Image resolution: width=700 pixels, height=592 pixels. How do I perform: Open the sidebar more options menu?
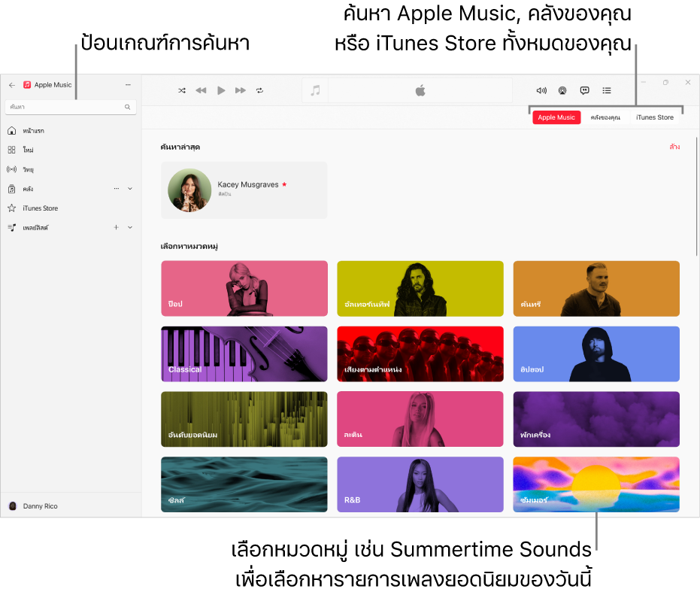[128, 84]
